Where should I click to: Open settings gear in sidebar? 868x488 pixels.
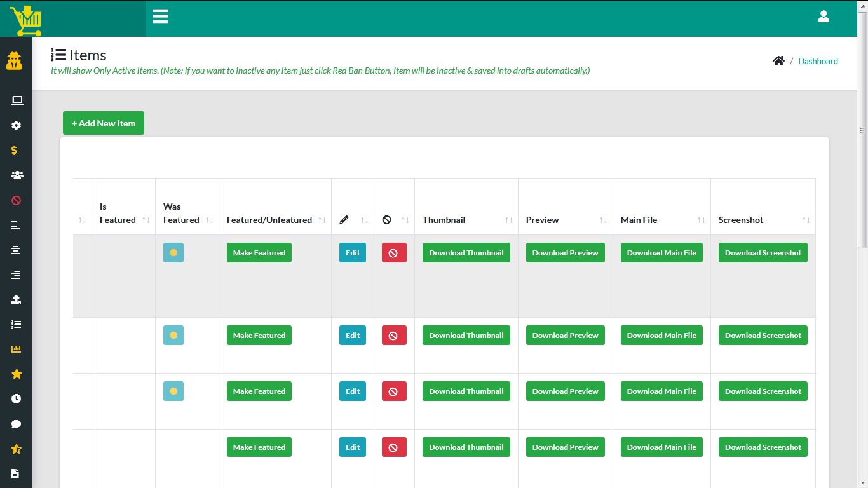click(x=17, y=126)
